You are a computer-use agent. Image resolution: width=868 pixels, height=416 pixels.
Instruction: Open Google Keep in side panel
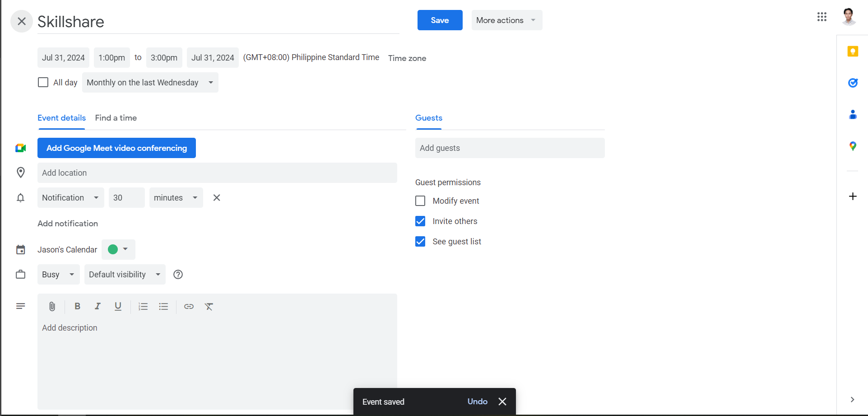tap(853, 51)
